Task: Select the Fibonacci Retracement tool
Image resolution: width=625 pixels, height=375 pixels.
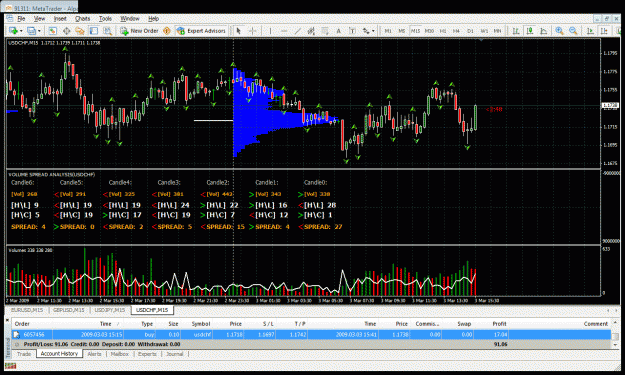Action: tap(325, 31)
